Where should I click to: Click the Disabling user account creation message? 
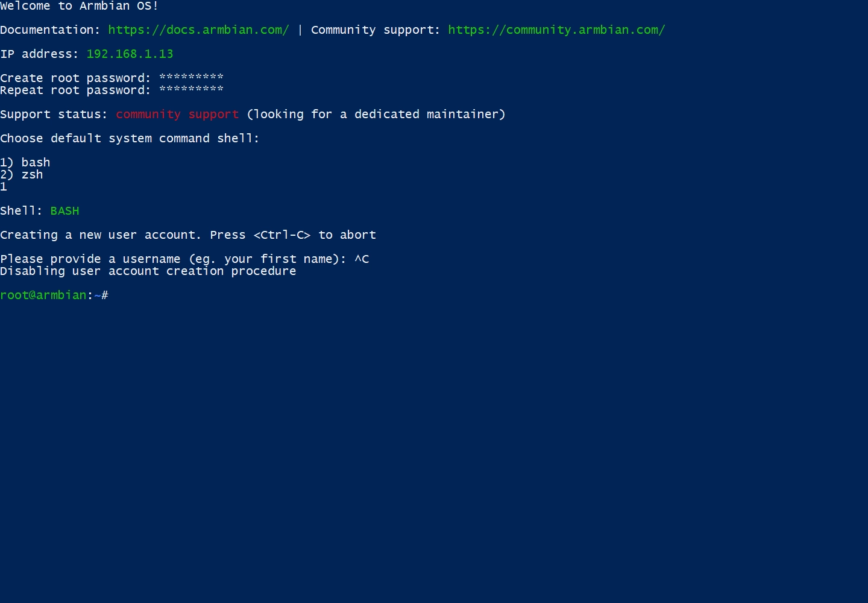[x=148, y=271]
